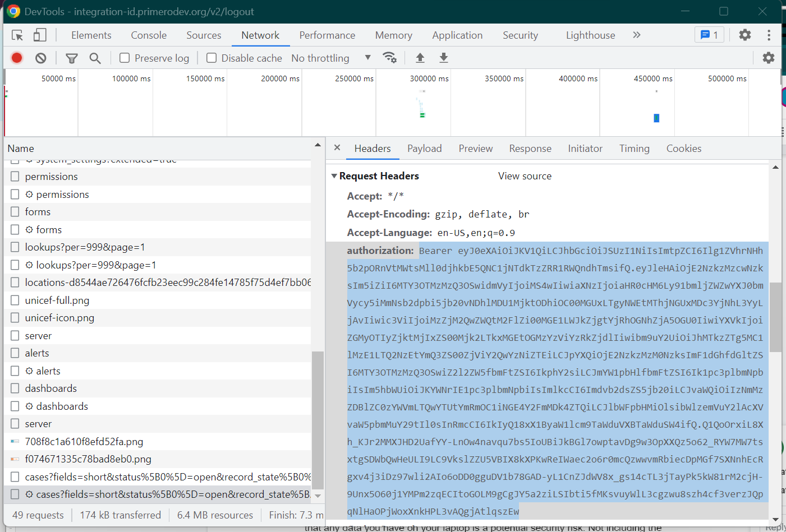This screenshot has width=786, height=532.
Task: Open the Timing tab
Action: pos(635,149)
